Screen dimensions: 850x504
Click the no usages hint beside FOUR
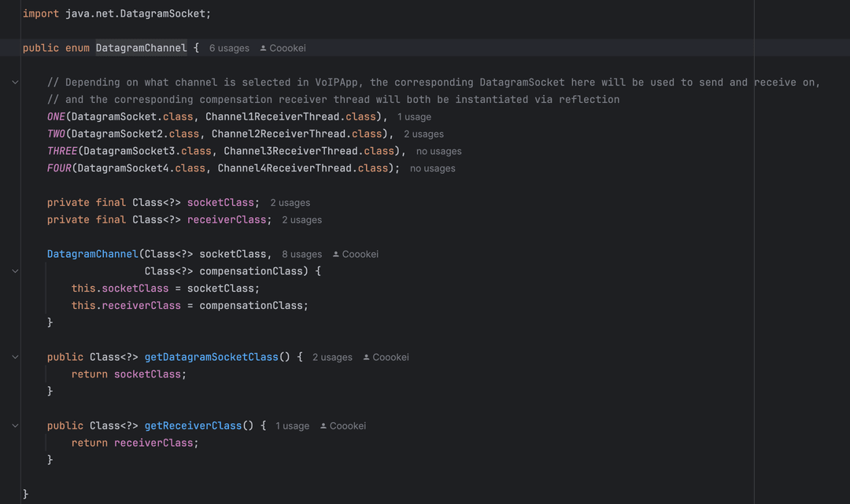click(432, 168)
